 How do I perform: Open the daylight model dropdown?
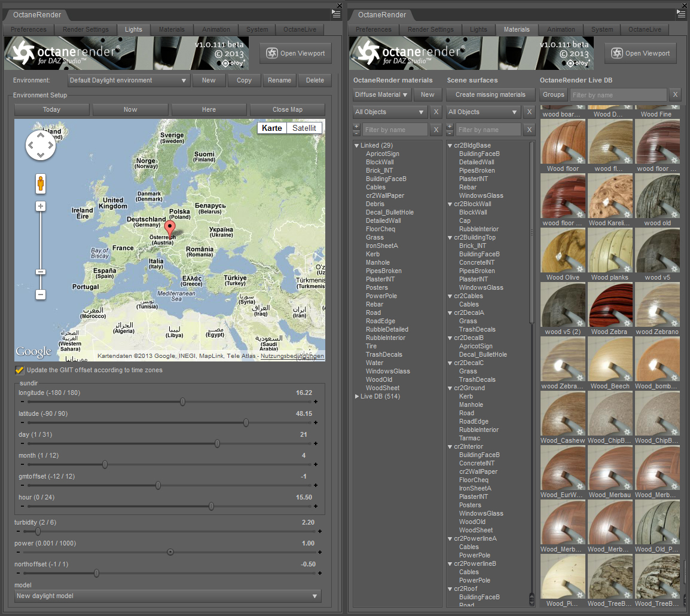pos(167,596)
